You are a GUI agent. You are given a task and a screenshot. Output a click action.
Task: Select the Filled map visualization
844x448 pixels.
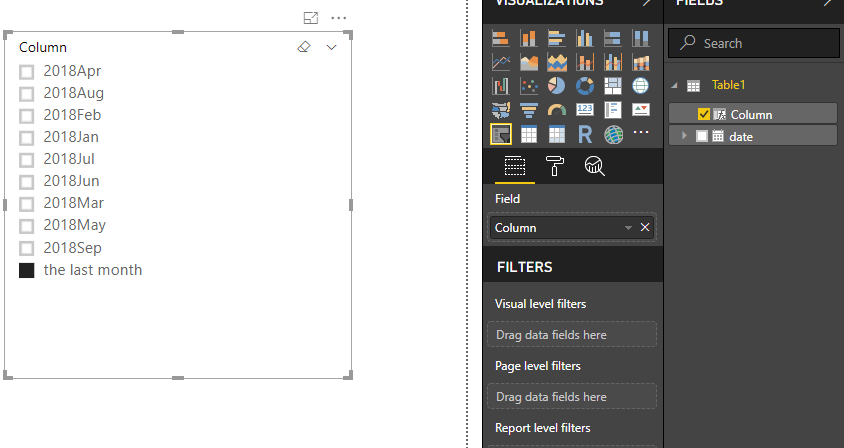501,110
